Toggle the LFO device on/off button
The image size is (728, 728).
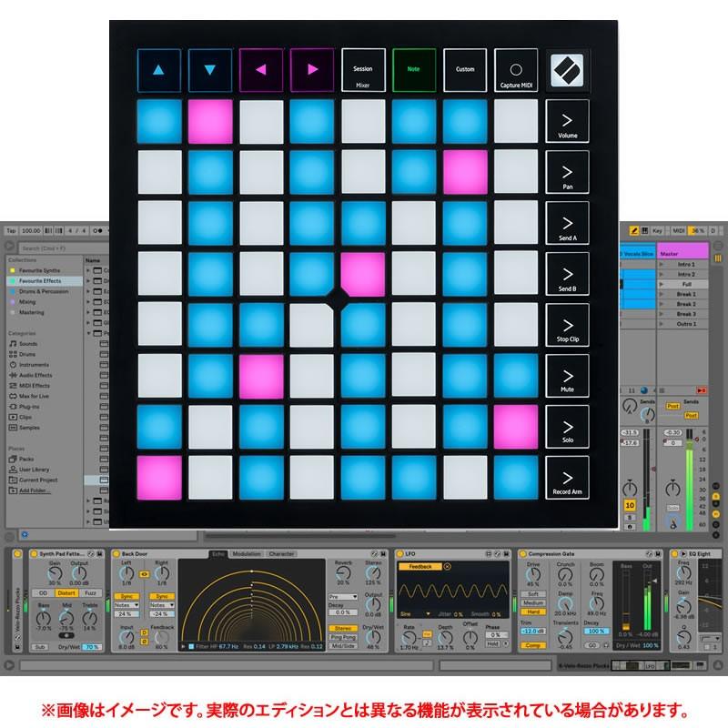click(x=399, y=553)
